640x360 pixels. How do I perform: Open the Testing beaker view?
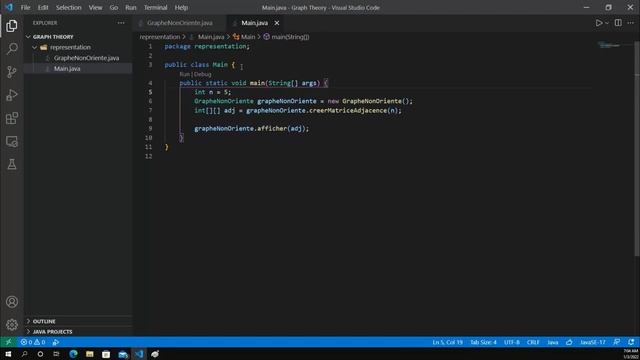point(12,164)
